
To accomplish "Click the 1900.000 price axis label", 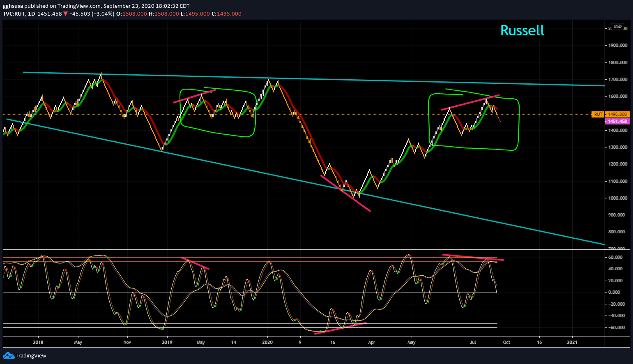I will 617,45.
